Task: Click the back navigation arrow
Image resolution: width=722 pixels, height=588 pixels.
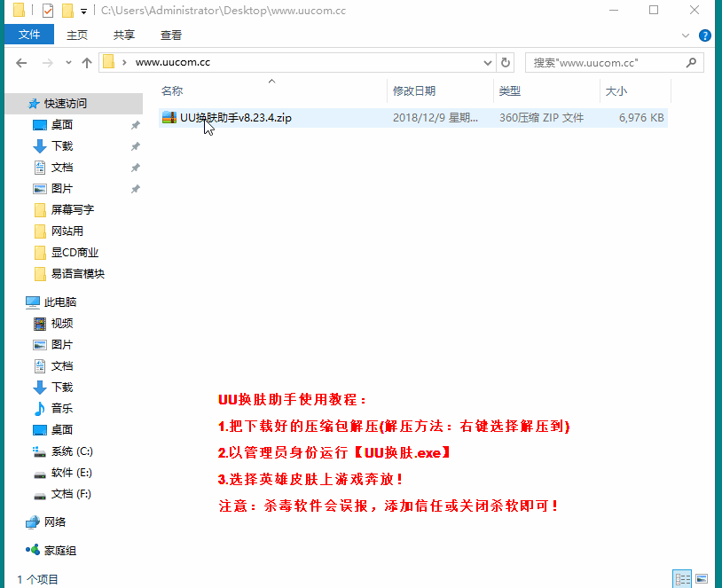Action: (x=21, y=63)
